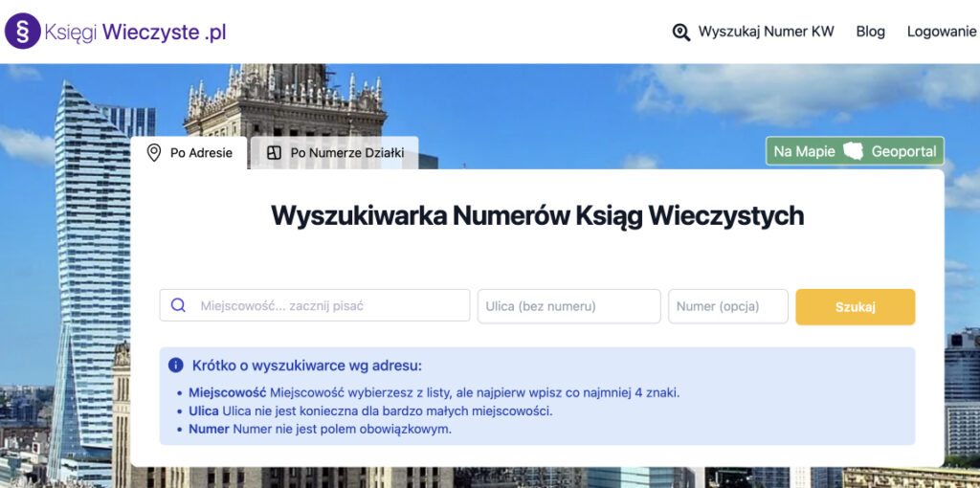
Task: Open the Na Mapie Geoportal button
Action: pyautogui.click(x=854, y=151)
